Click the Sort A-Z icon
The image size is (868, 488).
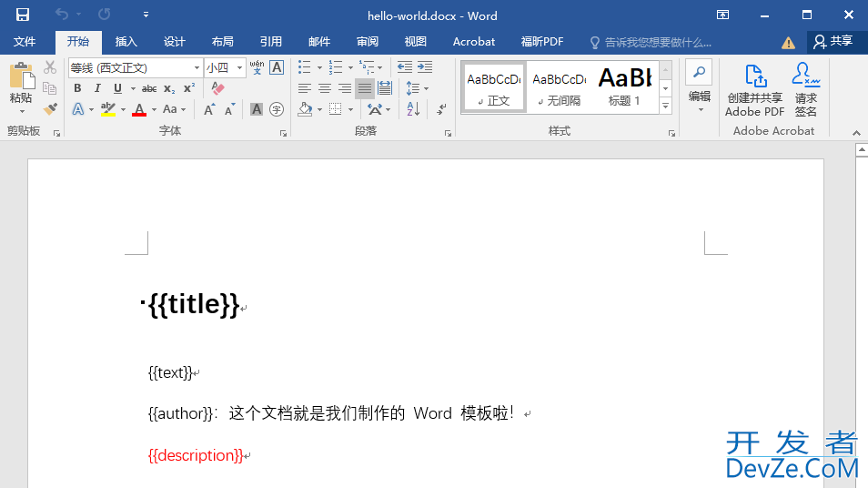pyautogui.click(x=413, y=109)
